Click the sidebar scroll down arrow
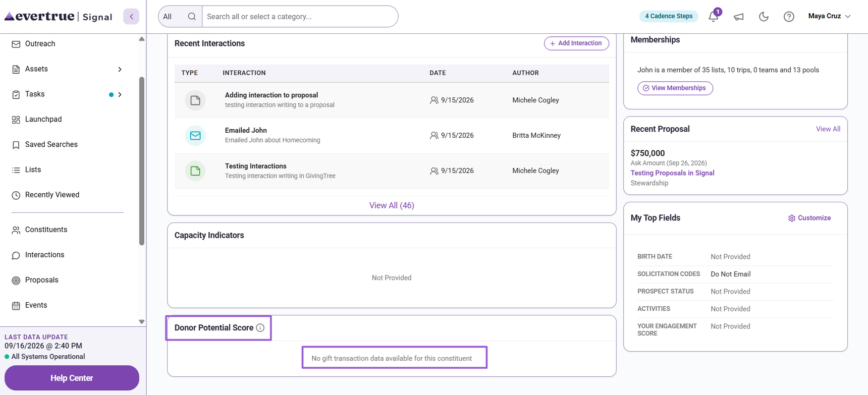 [142, 322]
